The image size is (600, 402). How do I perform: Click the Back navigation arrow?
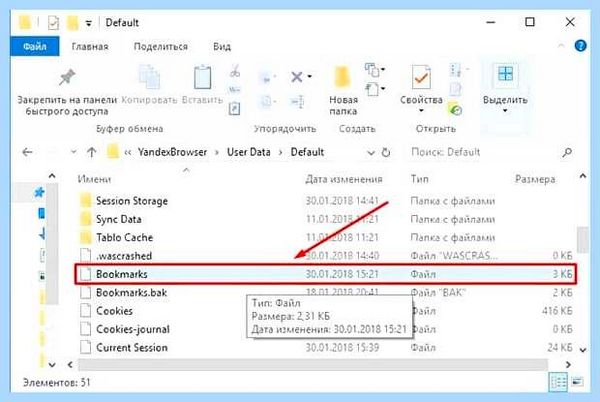pyautogui.click(x=27, y=152)
